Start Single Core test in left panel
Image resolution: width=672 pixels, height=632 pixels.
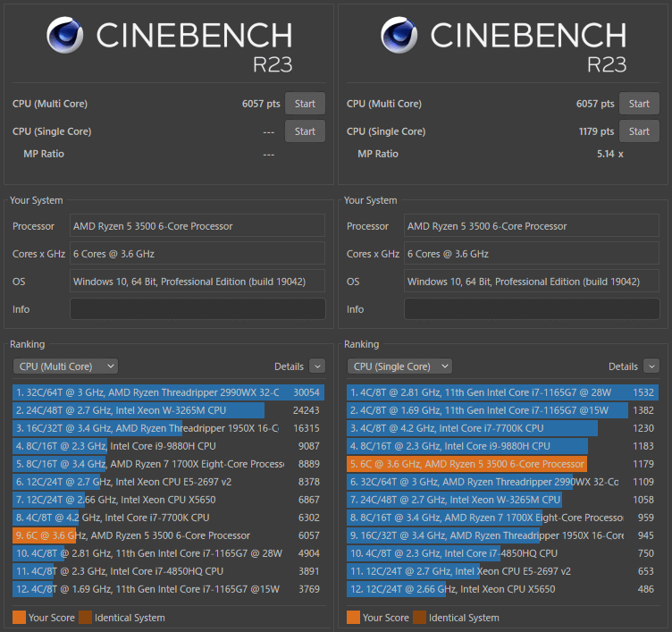tap(305, 131)
